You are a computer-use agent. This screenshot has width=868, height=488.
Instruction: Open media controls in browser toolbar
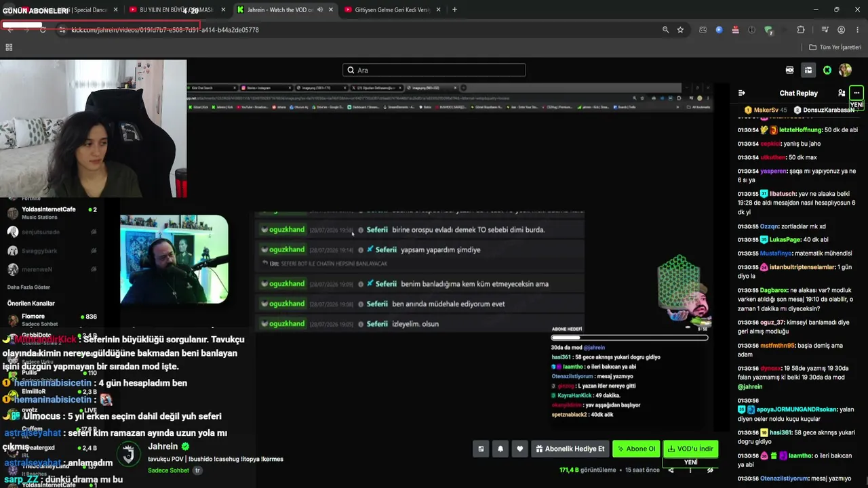pyautogui.click(x=825, y=30)
